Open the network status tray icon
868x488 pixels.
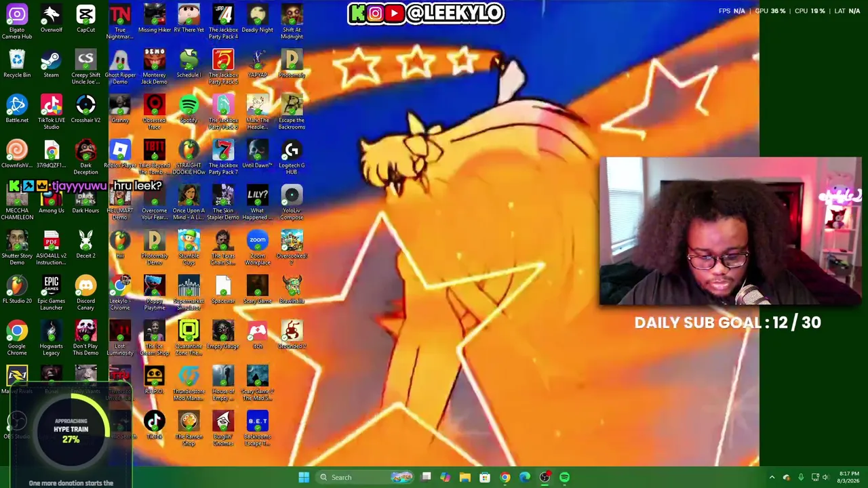816,477
